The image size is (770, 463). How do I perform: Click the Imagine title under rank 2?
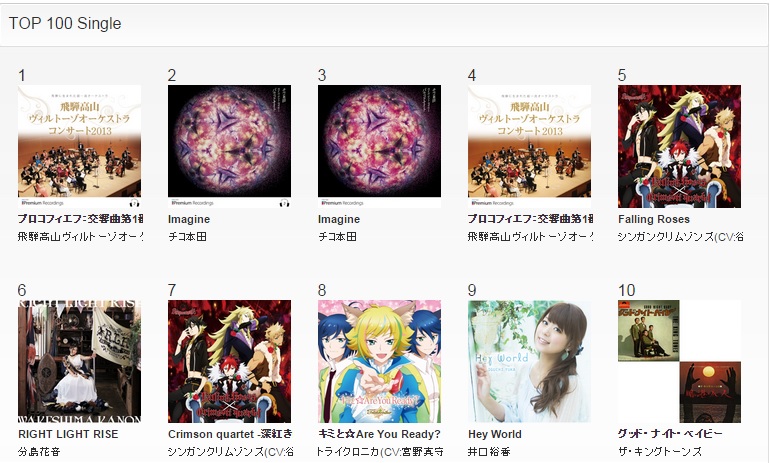tap(189, 219)
